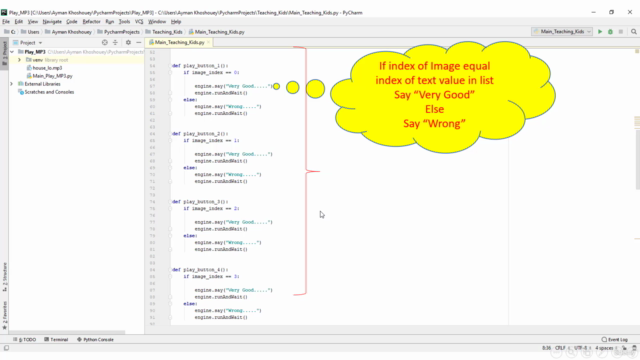Change file encoding UTF-8
Viewport: 640px width, 360px height.
(x=582, y=348)
